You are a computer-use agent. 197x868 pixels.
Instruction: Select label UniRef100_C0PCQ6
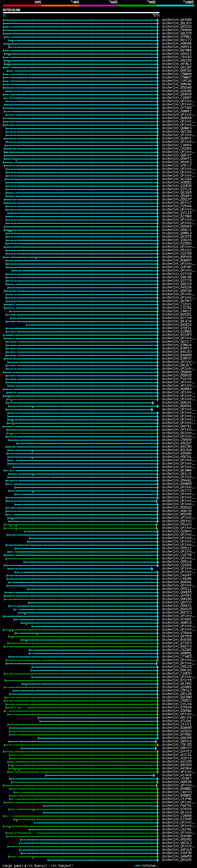177,81
